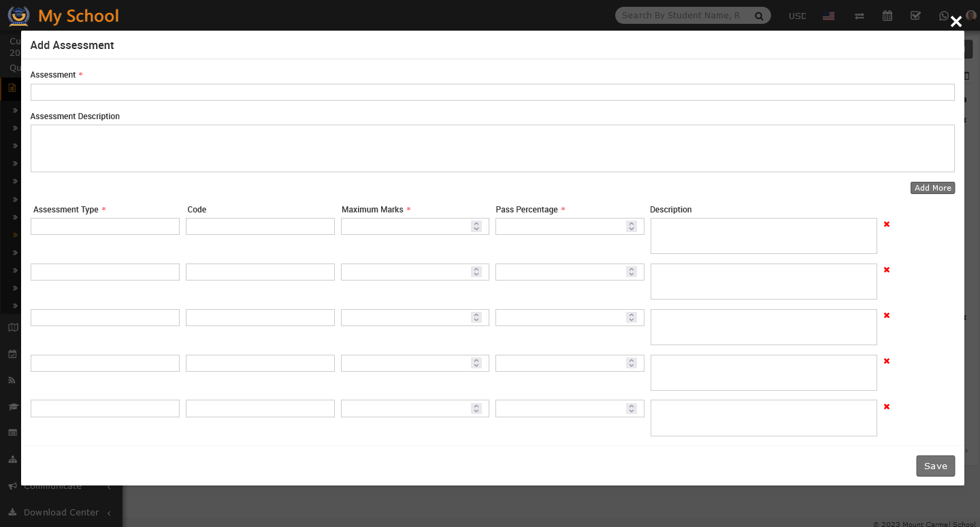This screenshot has height=527, width=980.
Task: Click the red X on the last row
Action: [886, 407]
